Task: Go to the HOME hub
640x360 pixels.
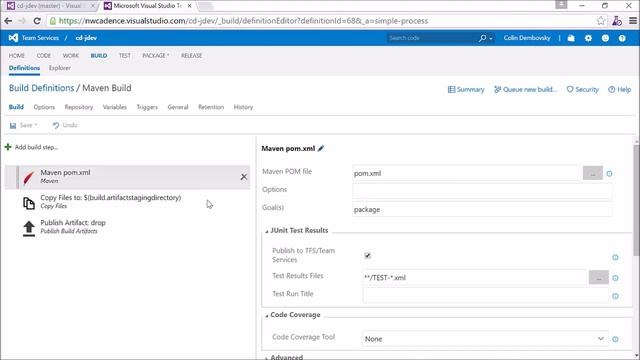Action: 17,56
